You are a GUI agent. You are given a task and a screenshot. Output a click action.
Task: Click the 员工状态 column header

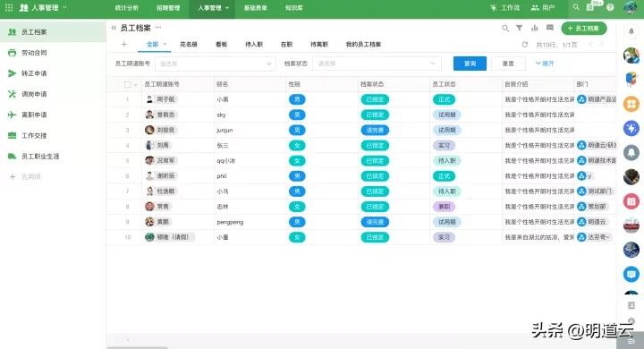tap(444, 84)
